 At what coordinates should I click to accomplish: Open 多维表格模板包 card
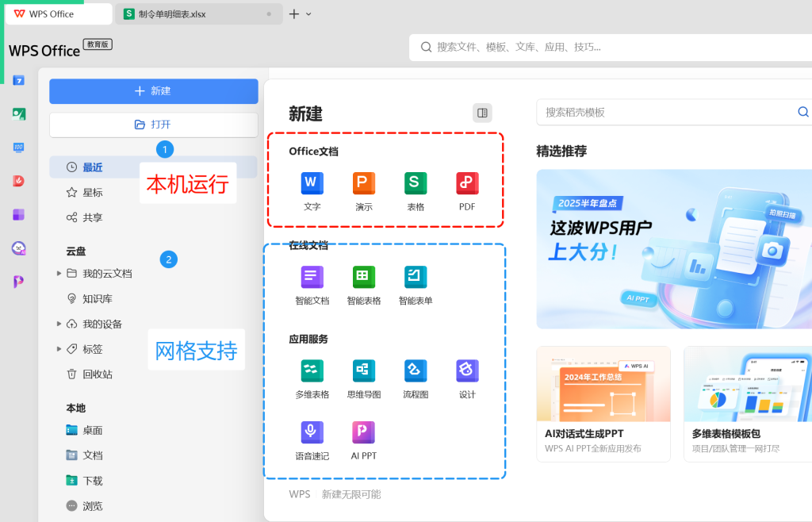point(748,404)
